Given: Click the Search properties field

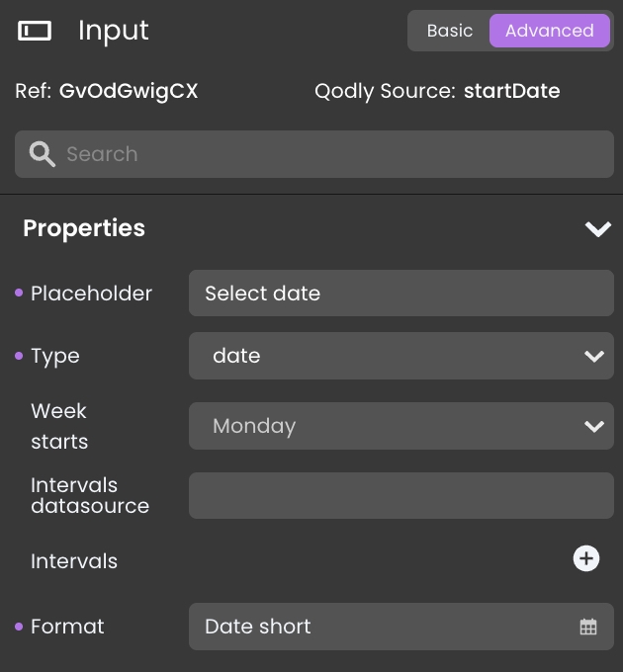Looking at the screenshot, I should point(326,154).
